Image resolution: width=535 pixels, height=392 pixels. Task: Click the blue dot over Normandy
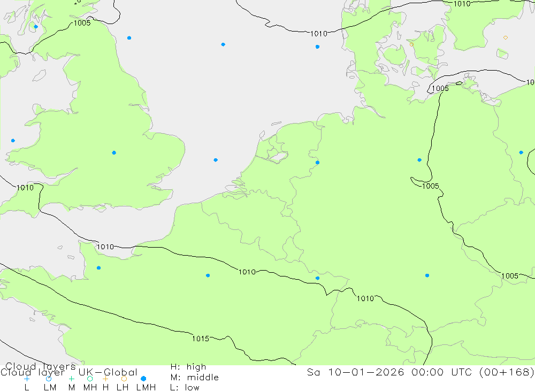(x=98, y=268)
